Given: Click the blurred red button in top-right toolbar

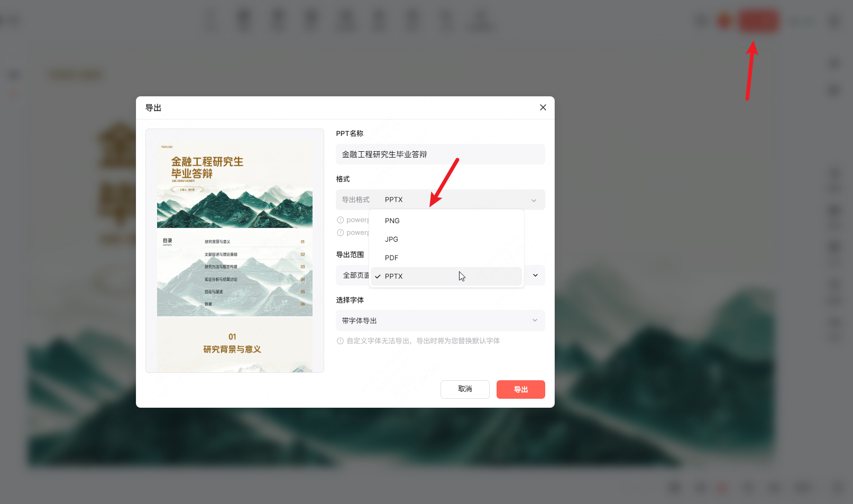Looking at the screenshot, I should click(758, 21).
